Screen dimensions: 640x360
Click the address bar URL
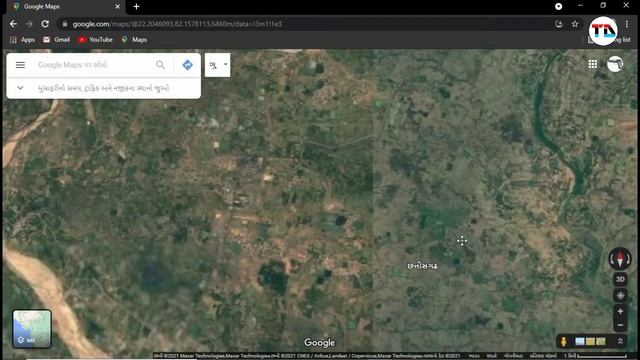click(177, 24)
